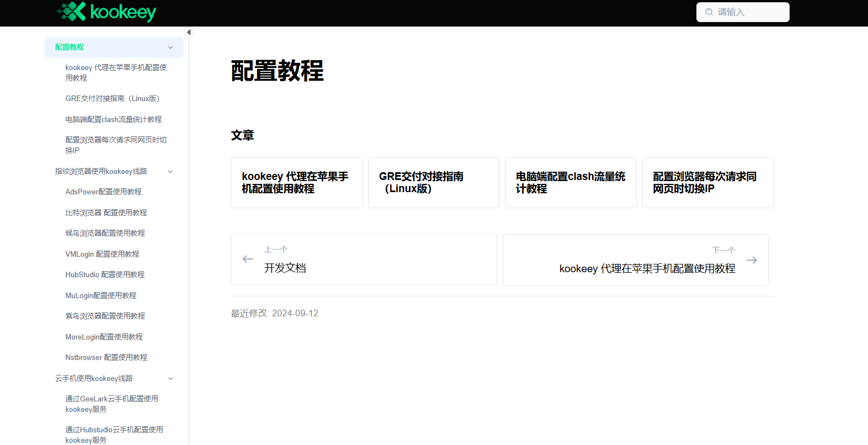Go to previous page 开发文档
Image resolution: width=868 pixels, height=445 pixels.
click(364, 259)
